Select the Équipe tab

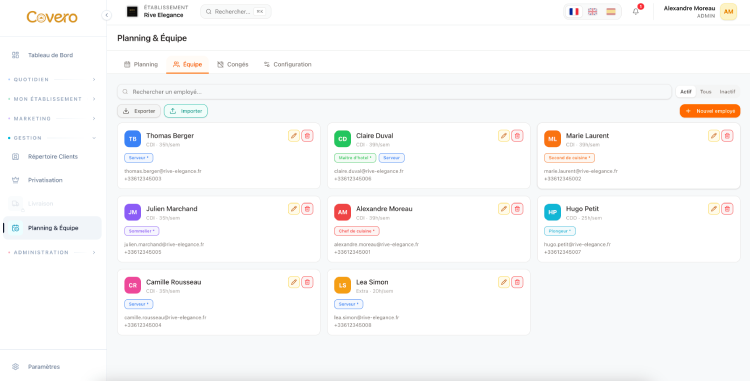[x=188, y=65]
